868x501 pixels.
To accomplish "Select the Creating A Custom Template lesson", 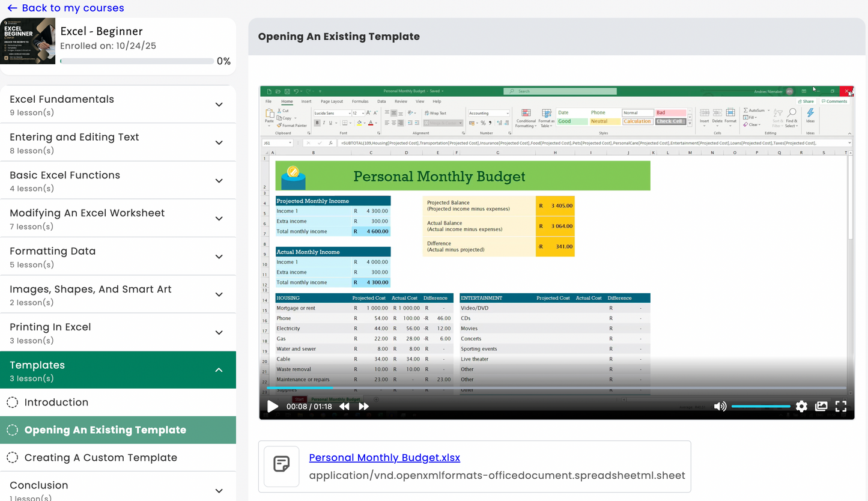I will (x=100, y=457).
